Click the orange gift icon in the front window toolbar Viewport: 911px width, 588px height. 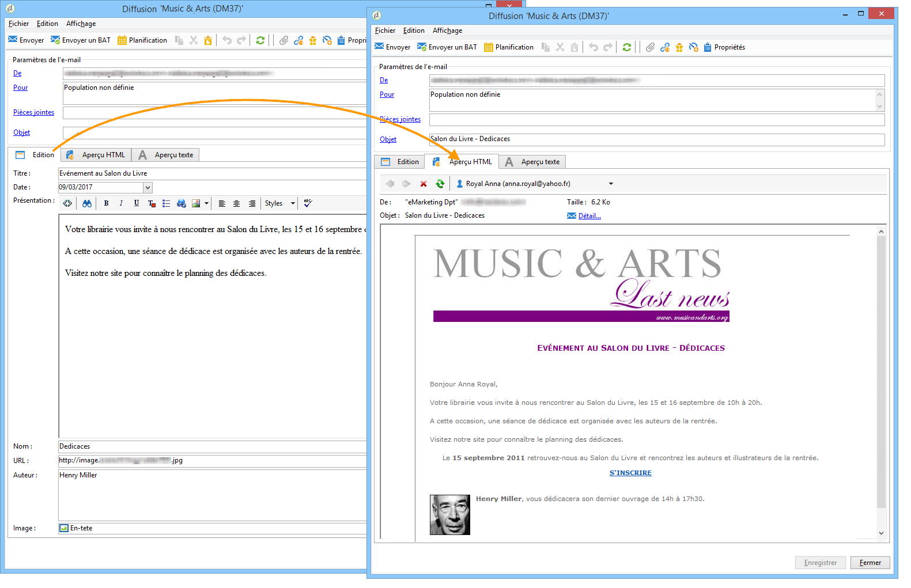pyautogui.click(x=679, y=47)
